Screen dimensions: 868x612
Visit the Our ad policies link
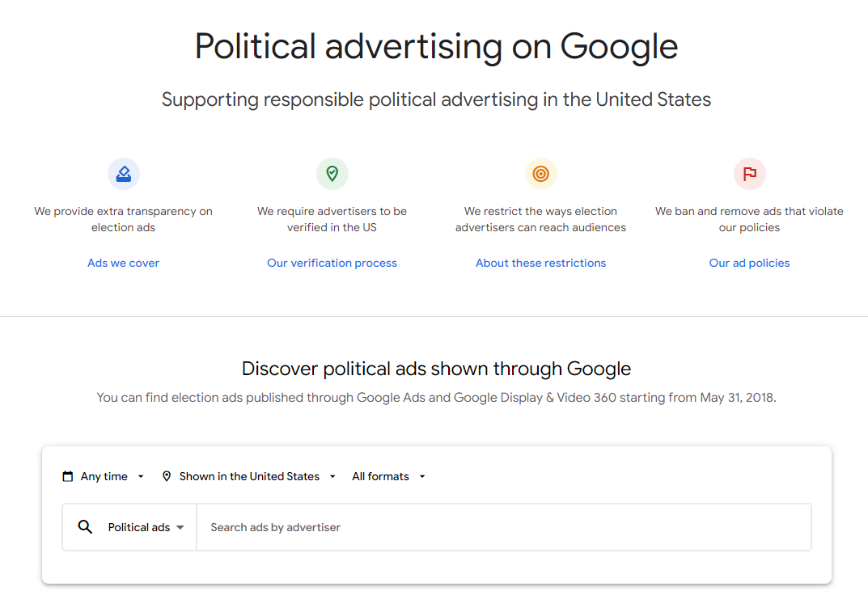(749, 263)
